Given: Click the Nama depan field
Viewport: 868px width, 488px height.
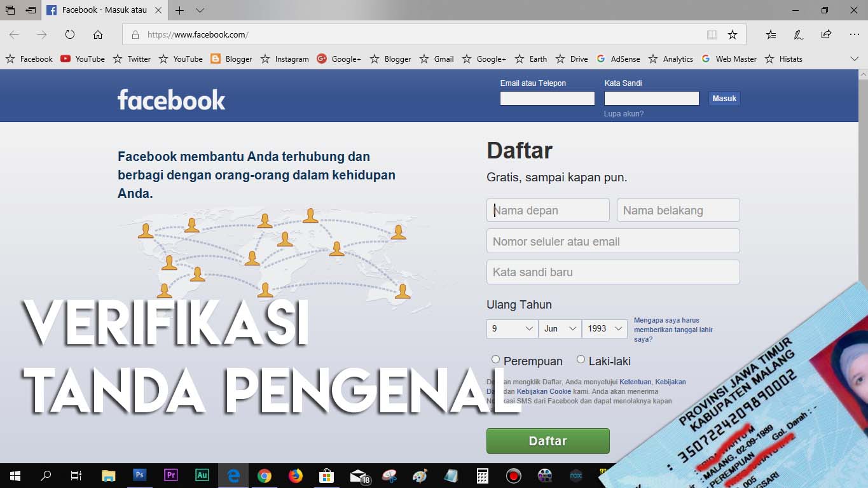Looking at the screenshot, I should pyautogui.click(x=548, y=210).
